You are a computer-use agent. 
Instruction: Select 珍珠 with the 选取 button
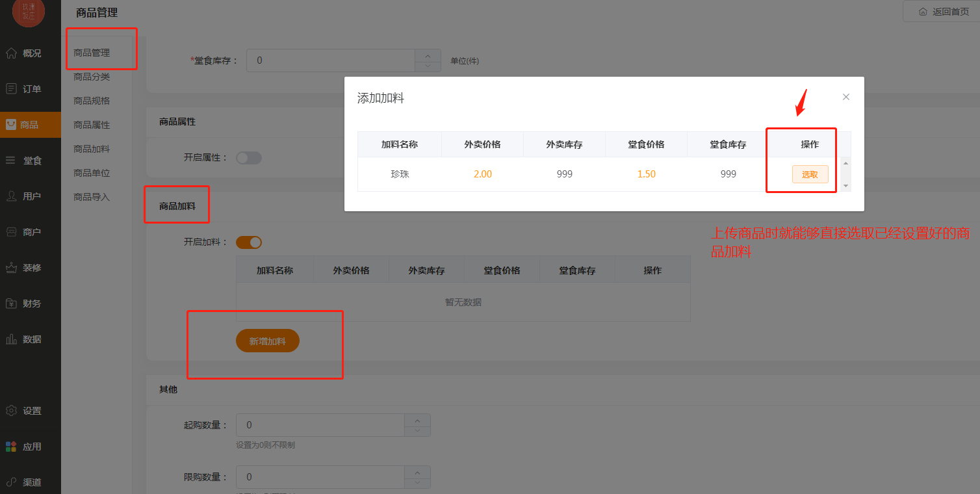[810, 174]
